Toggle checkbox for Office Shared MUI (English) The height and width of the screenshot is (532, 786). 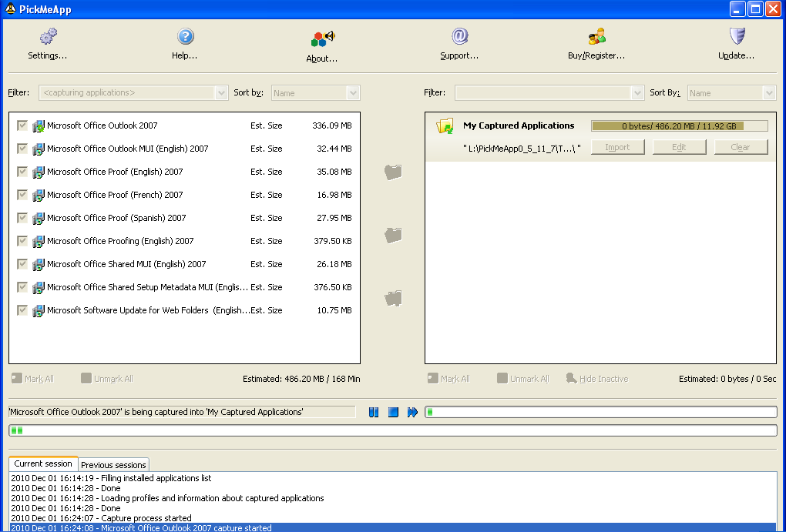[x=22, y=263]
